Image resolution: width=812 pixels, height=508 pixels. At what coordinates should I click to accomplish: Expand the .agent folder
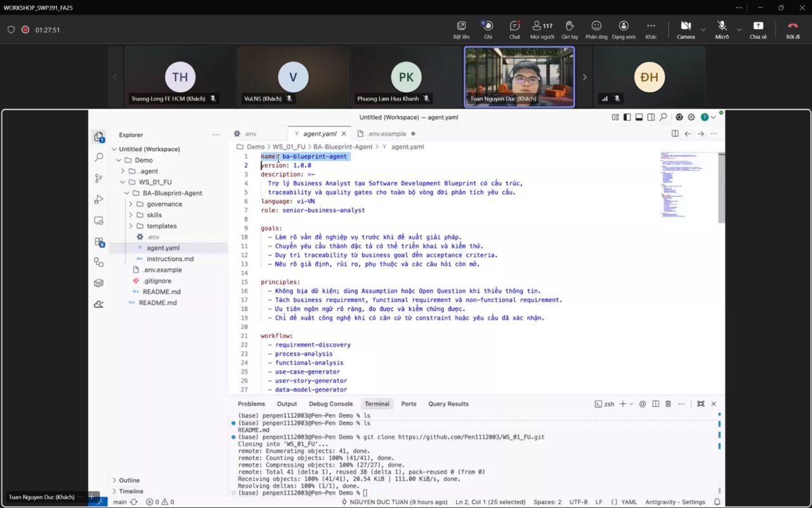[x=122, y=171]
